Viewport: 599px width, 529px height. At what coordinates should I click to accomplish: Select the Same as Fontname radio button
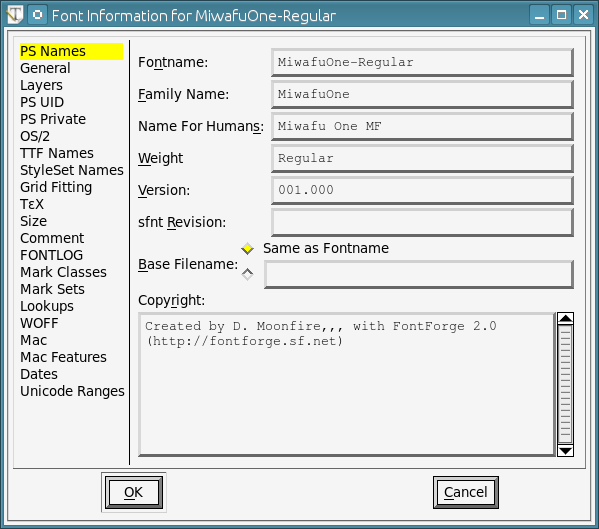[247, 249]
